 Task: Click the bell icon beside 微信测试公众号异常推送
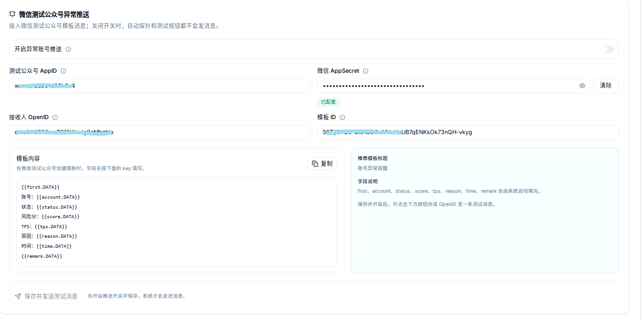click(x=12, y=15)
